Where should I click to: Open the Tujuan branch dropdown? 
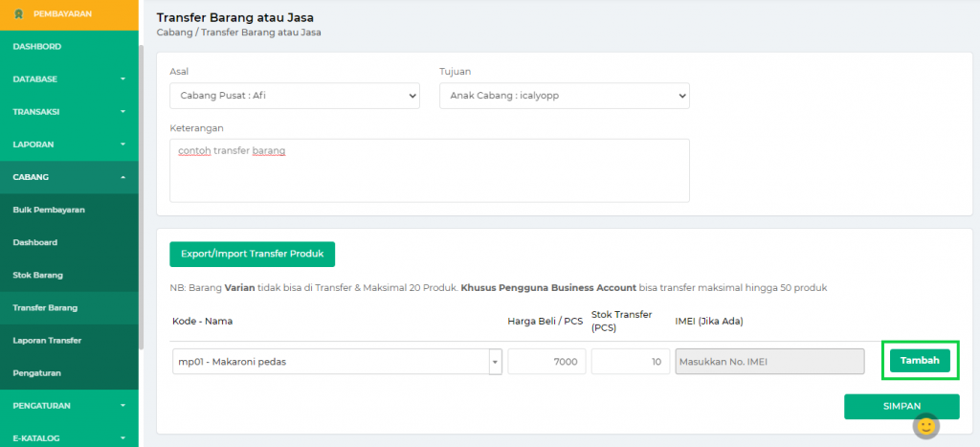(x=564, y=96)
